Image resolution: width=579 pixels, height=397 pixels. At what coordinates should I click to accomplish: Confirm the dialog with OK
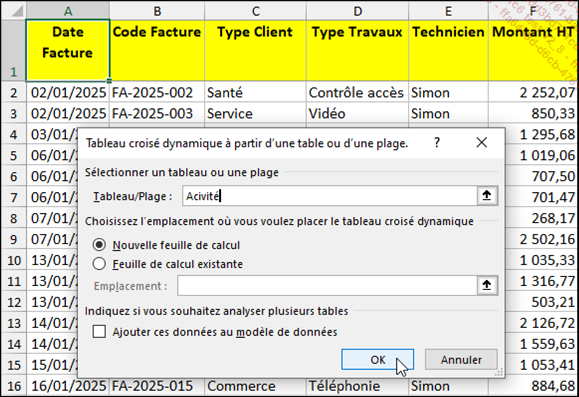coord(377,359)
